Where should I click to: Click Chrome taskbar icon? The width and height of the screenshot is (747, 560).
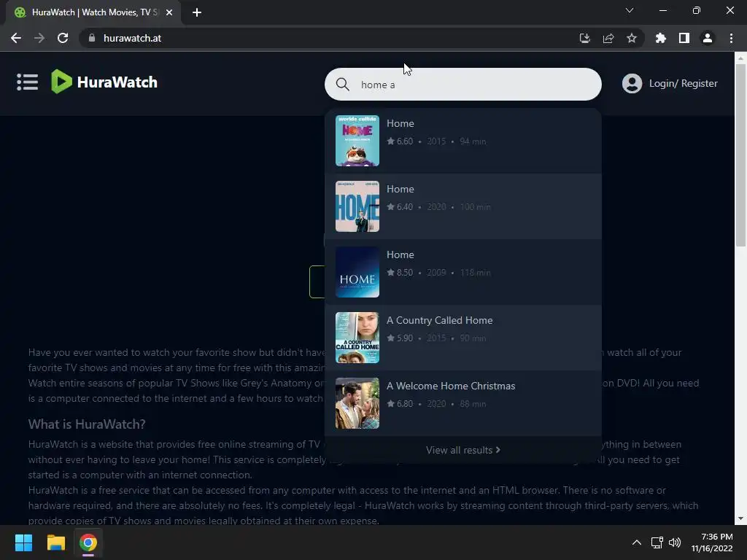(x=88, y=542)
